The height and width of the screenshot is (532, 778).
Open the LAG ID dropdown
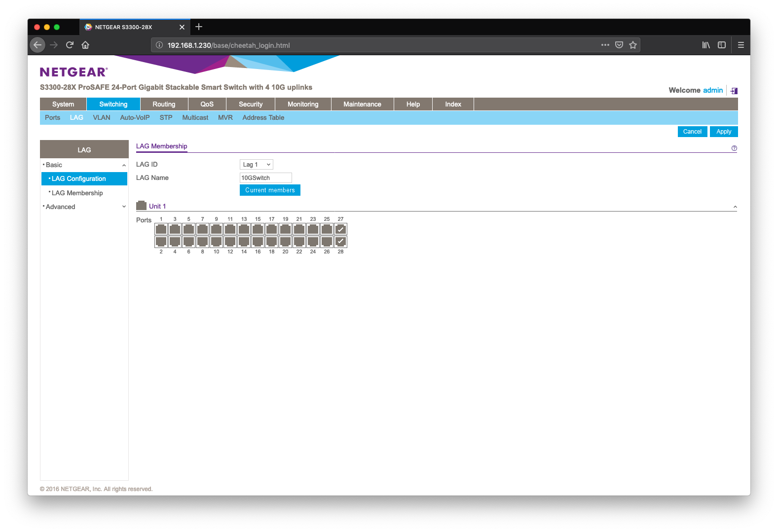[257, 165]
